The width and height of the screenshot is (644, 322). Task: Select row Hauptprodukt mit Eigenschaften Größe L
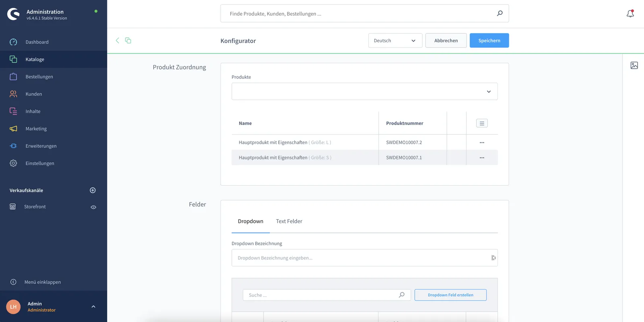pos(365,142)
